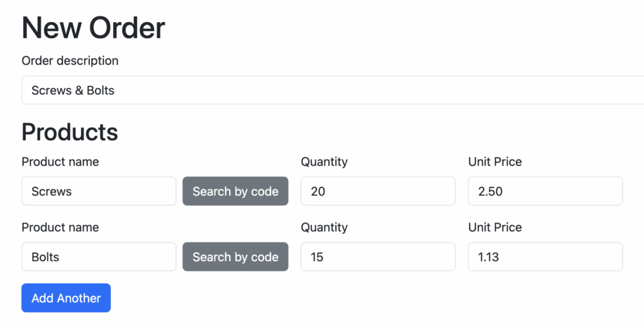Click the Unit Price label above 1.13
The height and width of the screenshot is (328, 644).
pos(495,227)
